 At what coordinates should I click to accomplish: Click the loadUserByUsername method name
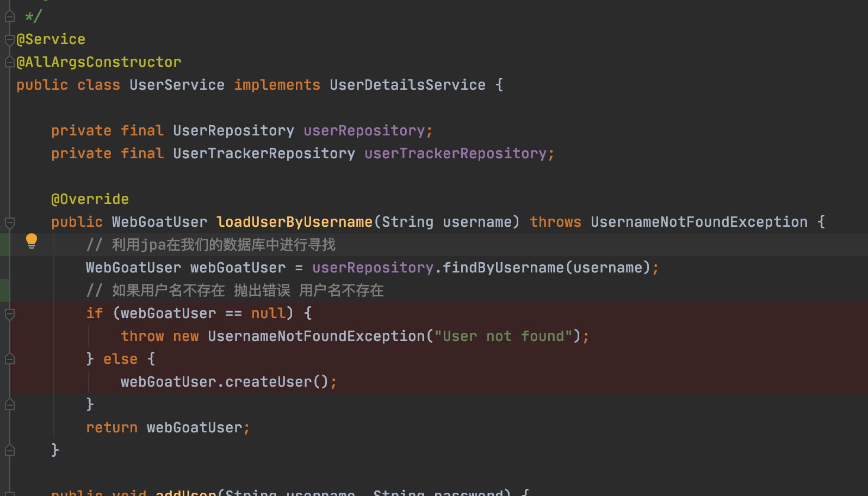[x=294, y=222]
